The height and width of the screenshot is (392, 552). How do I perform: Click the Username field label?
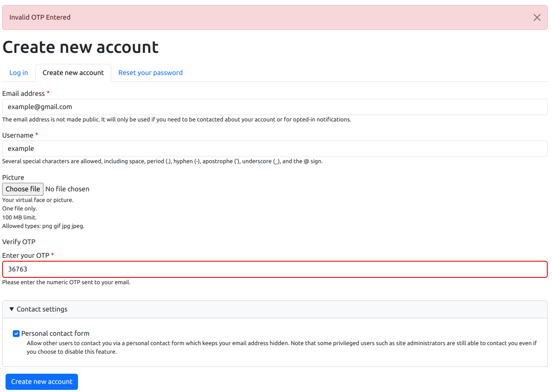tap(18, 135)
